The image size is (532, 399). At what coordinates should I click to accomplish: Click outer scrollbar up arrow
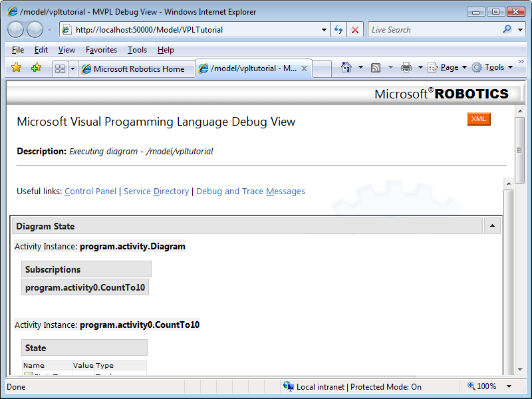[520, 111]
